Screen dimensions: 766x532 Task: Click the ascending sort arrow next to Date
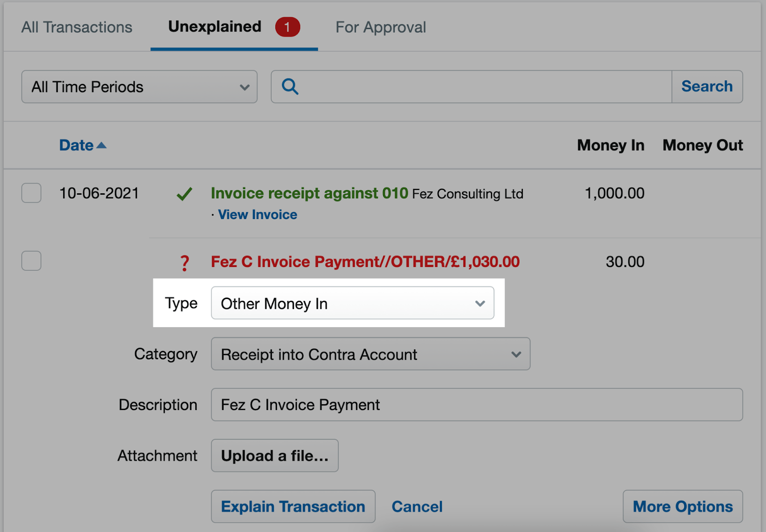click(102, 144)
